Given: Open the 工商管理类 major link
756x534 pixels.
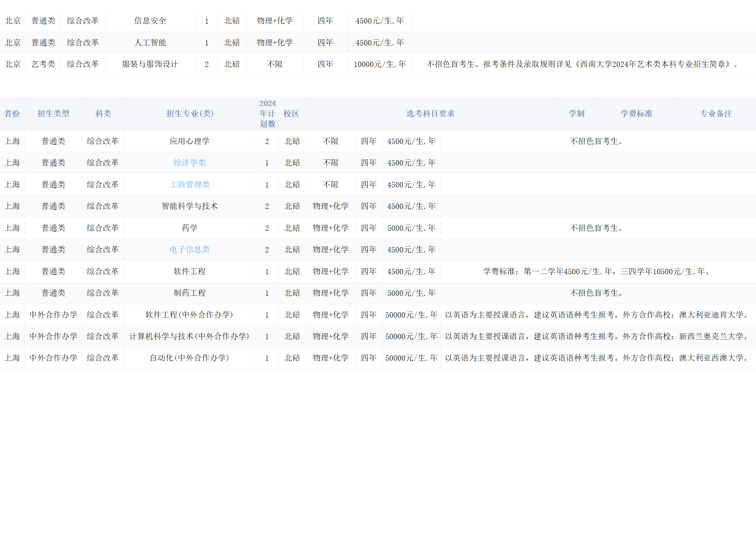Looking at the screenshot, I should click(190, 185).
